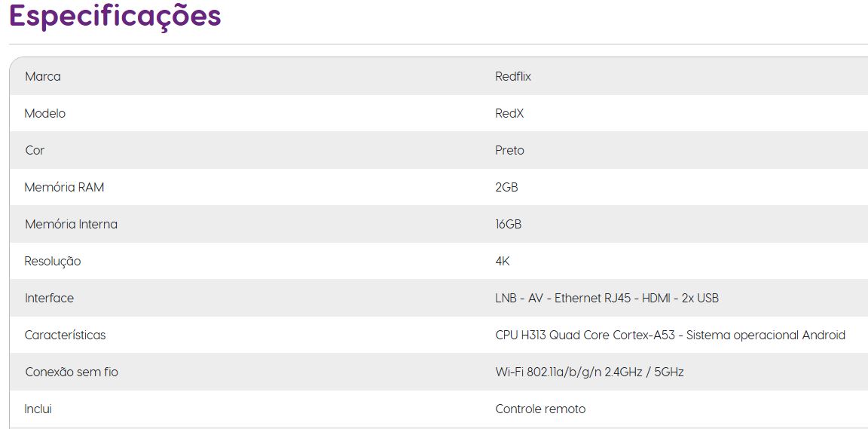Select the Memória Interna label
The width and height of the screenshot is (868, 429).
(x=71, y=225)
